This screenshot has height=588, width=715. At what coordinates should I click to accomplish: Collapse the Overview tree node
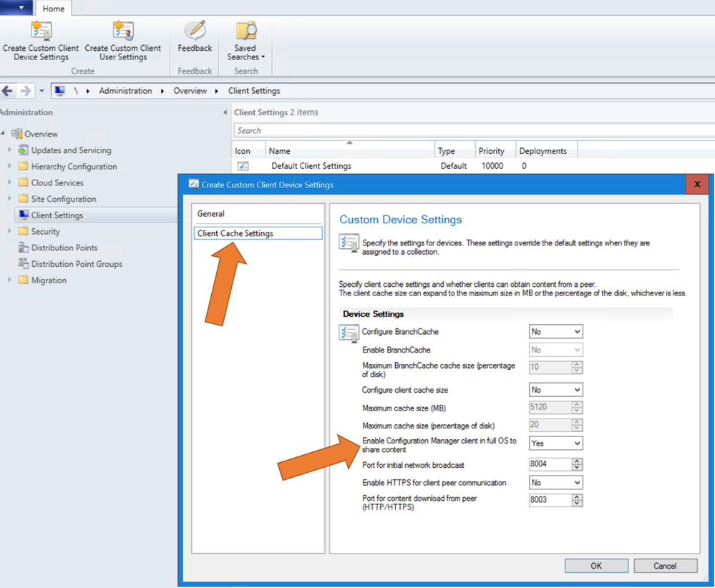tap(3, 133)
